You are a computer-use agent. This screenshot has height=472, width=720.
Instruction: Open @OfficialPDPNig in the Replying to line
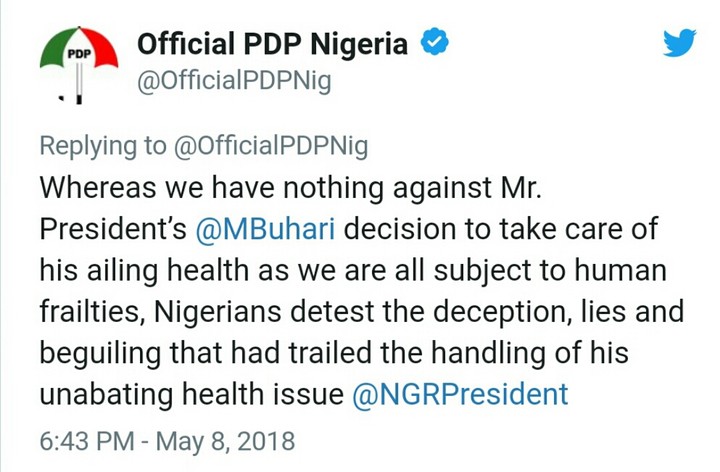[271, 146]
